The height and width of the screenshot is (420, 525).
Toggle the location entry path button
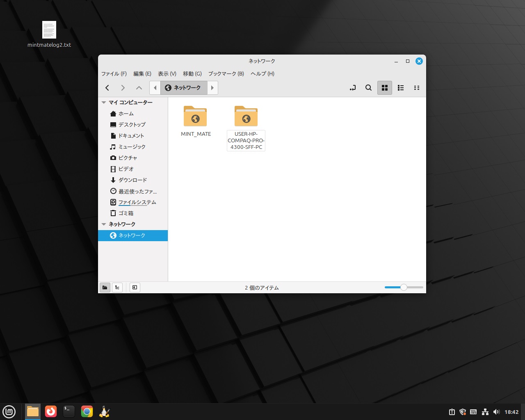pos(353,88)
